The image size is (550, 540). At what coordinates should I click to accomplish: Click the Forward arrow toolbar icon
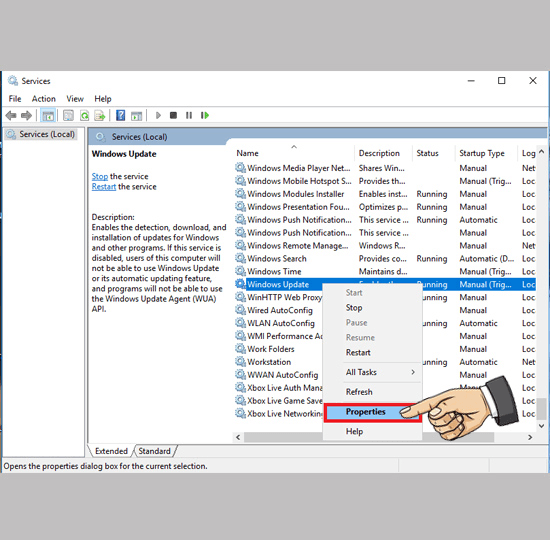tap(26, 115)
